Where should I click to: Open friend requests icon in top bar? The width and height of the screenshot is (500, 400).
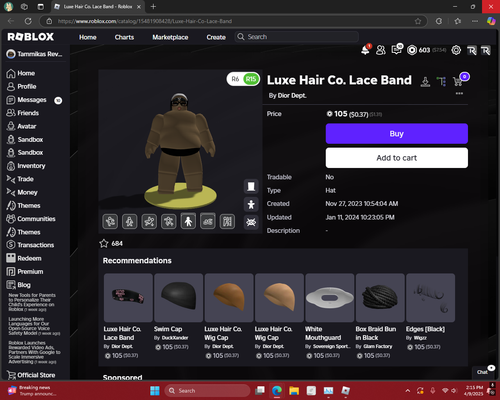[x=381, y=50]
